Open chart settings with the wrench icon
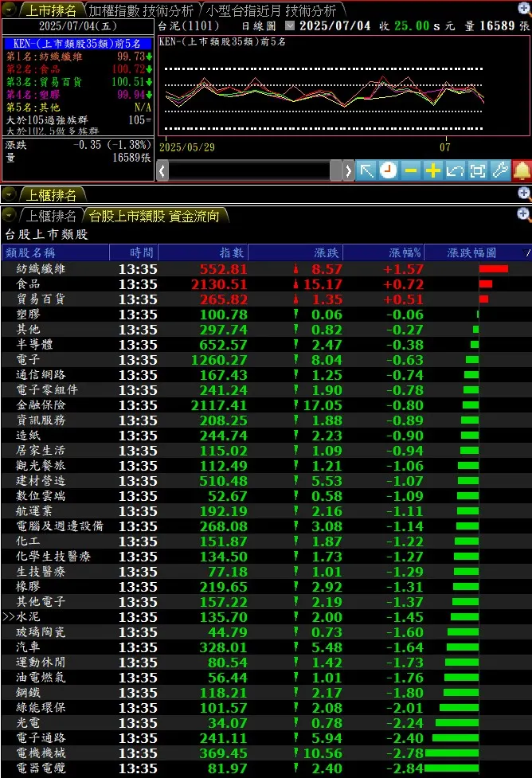 (499, 170)
